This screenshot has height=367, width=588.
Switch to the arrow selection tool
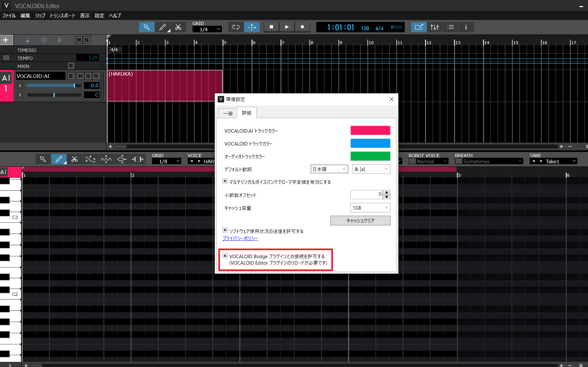pos(147,27)
